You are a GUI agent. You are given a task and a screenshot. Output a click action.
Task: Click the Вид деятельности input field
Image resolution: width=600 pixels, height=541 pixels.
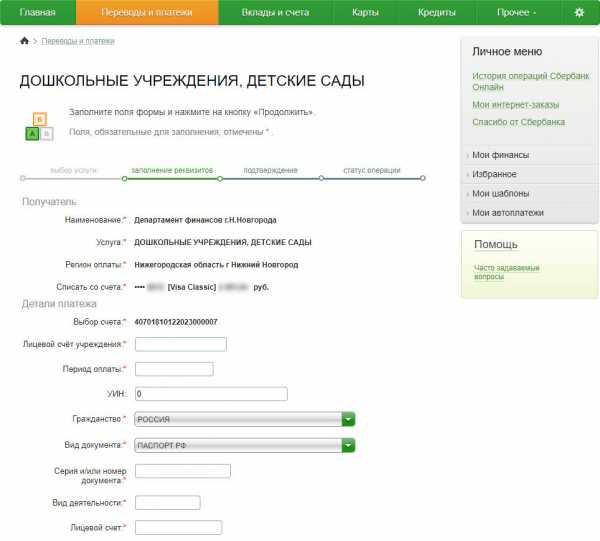click(x=168, y=503)
